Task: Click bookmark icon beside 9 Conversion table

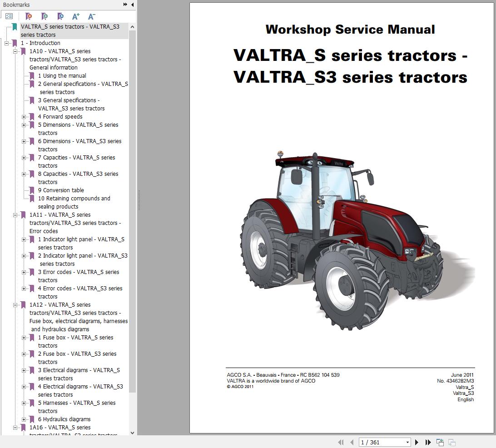Action: 32,190
